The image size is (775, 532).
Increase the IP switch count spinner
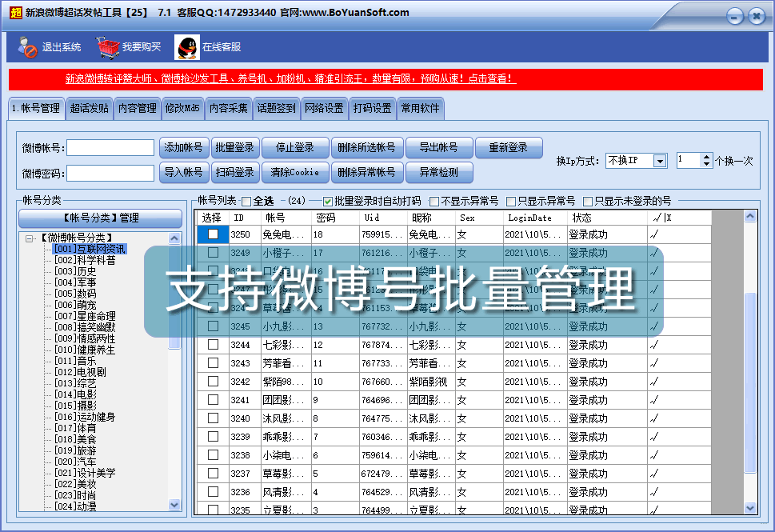pos(707,157)
